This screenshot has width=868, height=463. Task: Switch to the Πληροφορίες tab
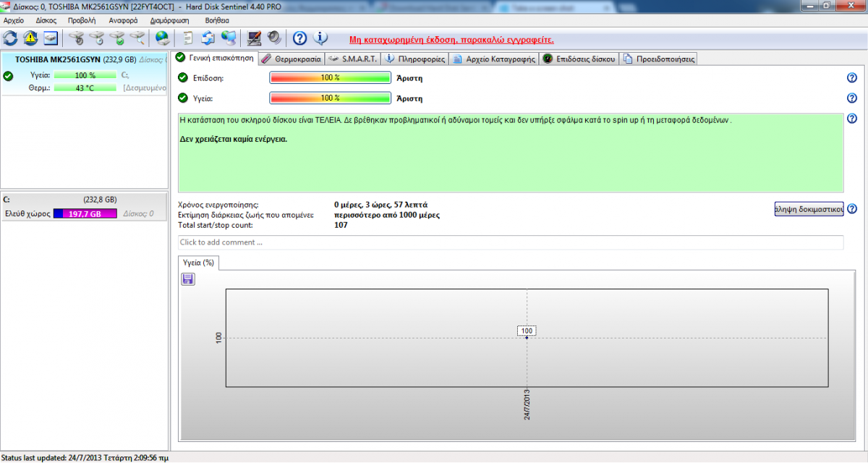pyautogui.click(x=415, y=59)
